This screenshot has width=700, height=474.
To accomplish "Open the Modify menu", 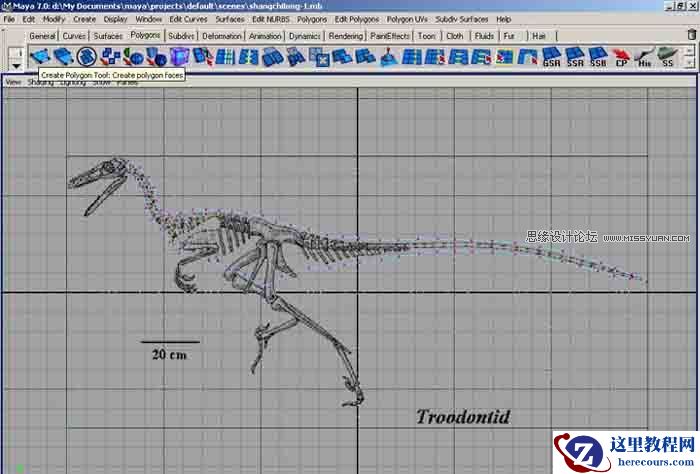I will click(54, 19).
